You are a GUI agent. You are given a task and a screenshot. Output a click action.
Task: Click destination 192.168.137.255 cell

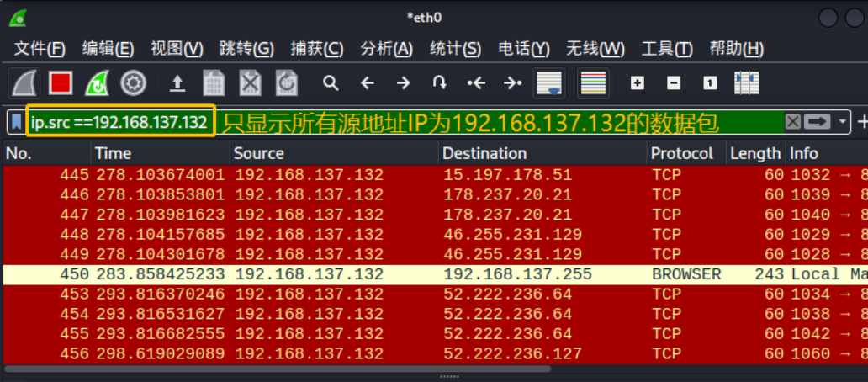coord(517,274)
